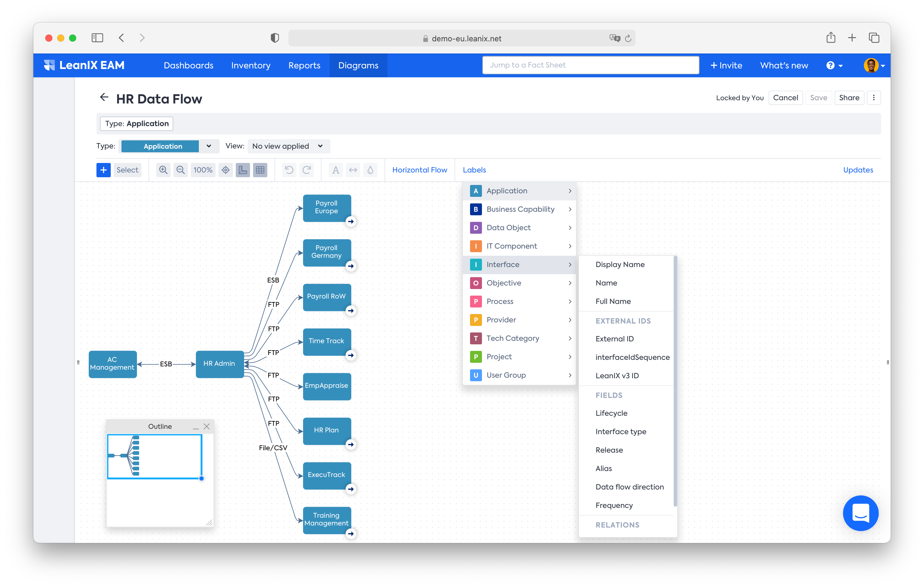Viewport: 924px width, 587px height.
Task: Click the Cancel button
Action: pos(785,98)
